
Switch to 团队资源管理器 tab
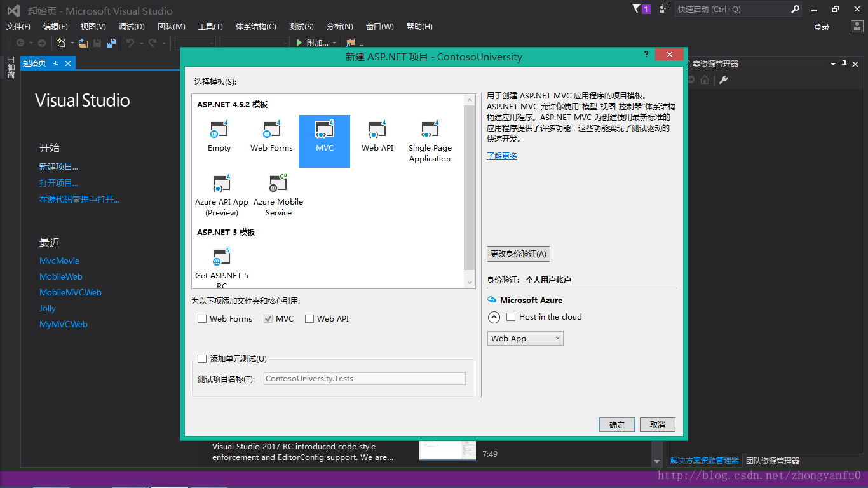coord(772,461)
